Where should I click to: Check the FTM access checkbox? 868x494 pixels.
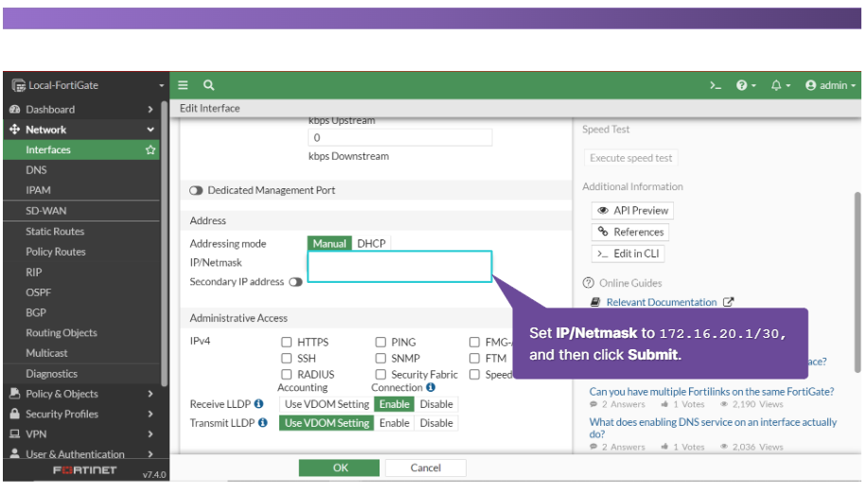pos(474,358)
